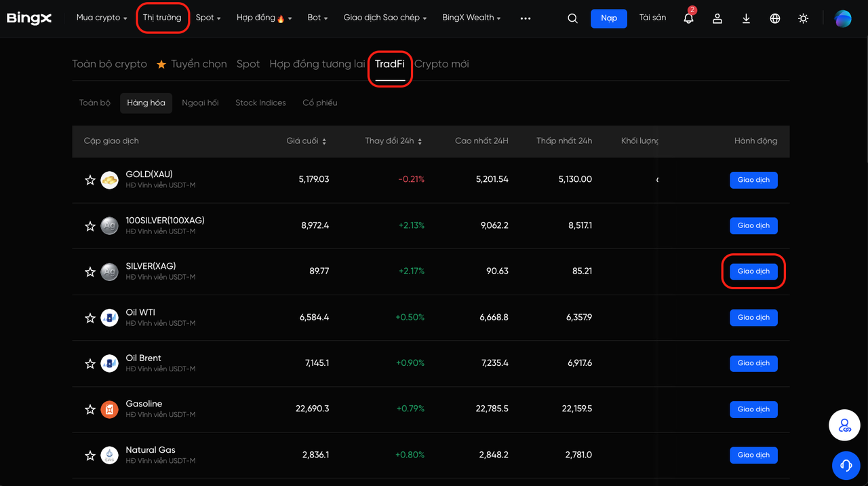Select the Ngoại hối filter tab
868x486 pixels.
tap(200, 102)
